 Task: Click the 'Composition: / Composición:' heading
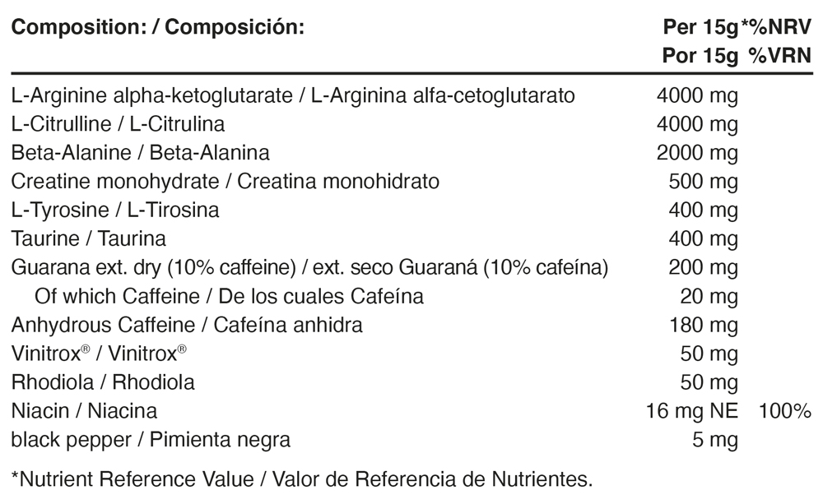158,27
